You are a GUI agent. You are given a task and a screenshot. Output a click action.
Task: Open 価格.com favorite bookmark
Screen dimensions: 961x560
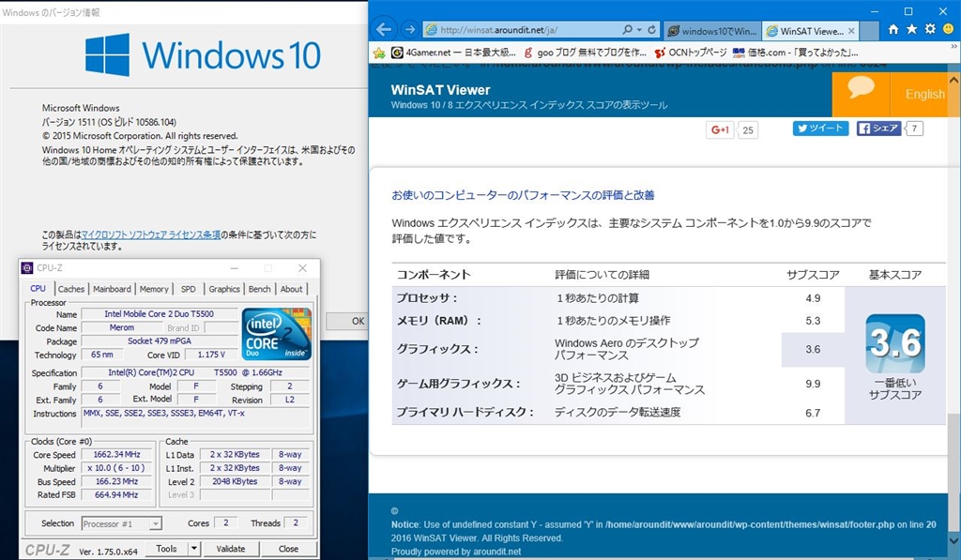pyautogui.click(x=796, y=53)
